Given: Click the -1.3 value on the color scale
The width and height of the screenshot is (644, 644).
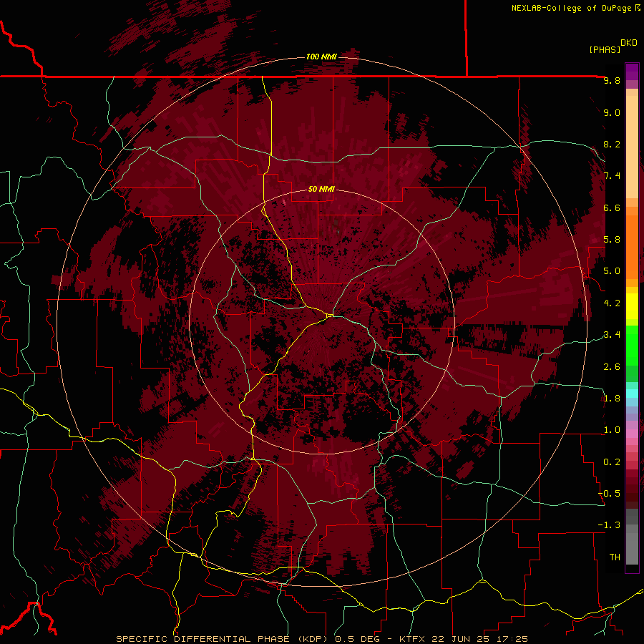Looking at the screenshot, I should tap(610, 526).
